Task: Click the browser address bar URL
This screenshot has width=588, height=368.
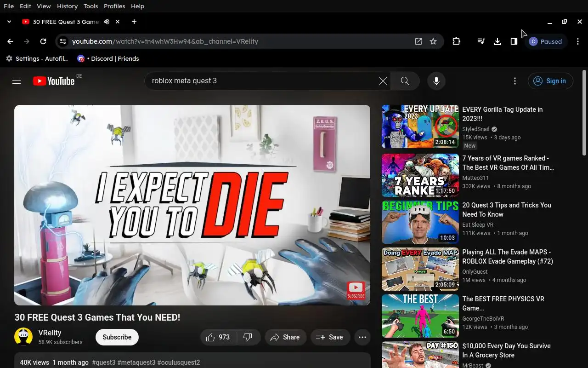Action: [x=165, y=41]
